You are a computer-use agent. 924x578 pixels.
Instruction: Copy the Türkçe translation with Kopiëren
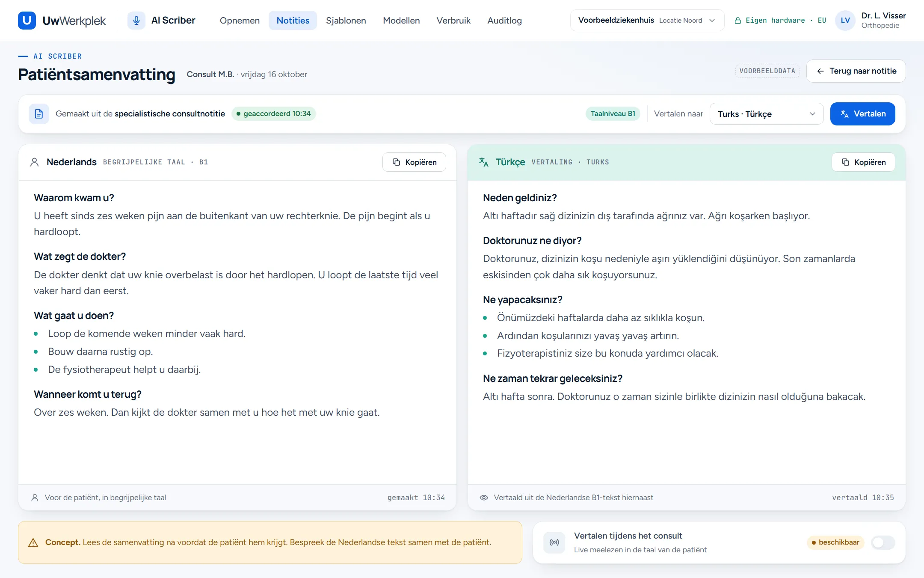(x=863, y=162)
